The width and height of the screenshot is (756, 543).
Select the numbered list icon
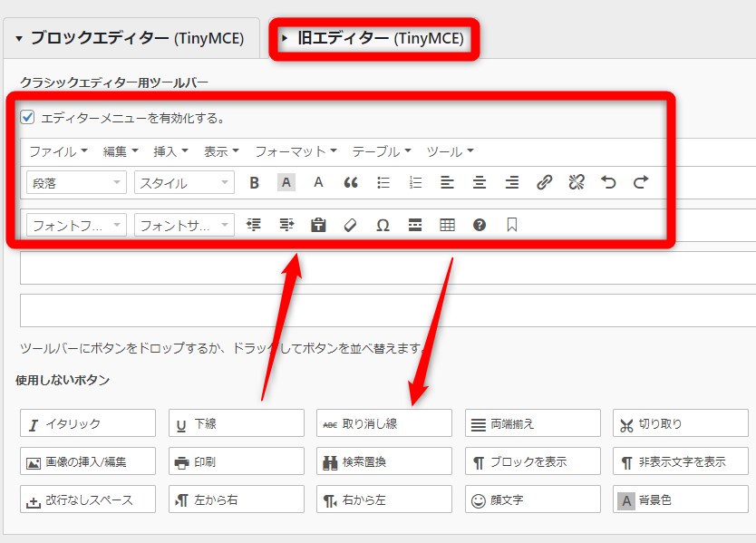tap(416, 182)
